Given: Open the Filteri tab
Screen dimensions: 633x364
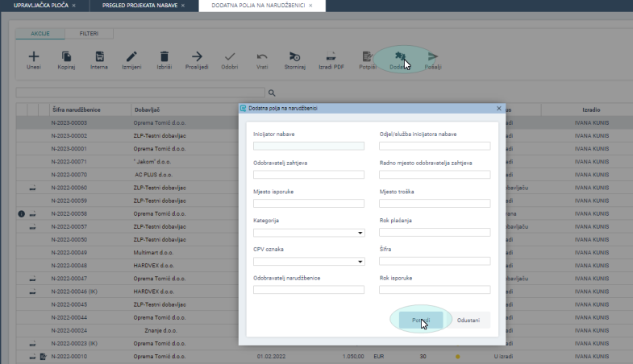Looking at the screenshot, I should click(89, 35).
